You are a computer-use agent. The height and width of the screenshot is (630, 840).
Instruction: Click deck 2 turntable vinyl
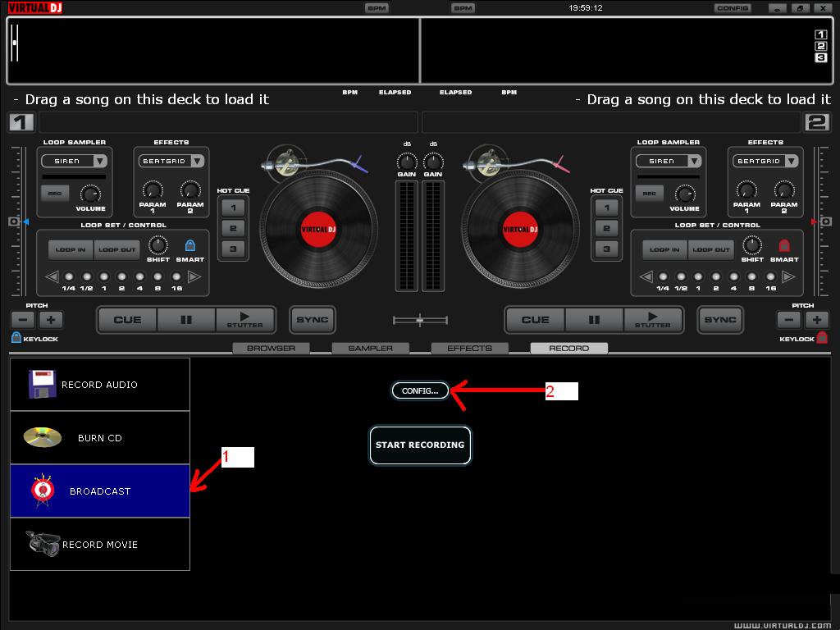pos(520,230)
